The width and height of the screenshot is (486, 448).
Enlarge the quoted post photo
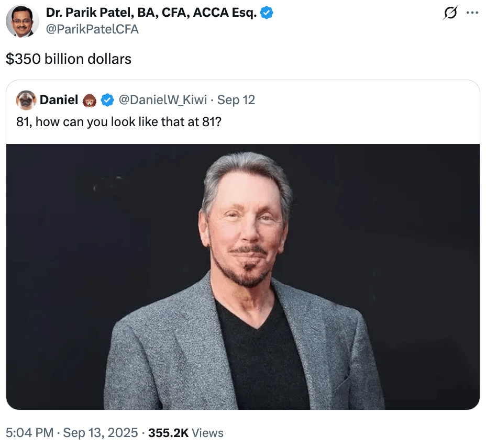243,276
